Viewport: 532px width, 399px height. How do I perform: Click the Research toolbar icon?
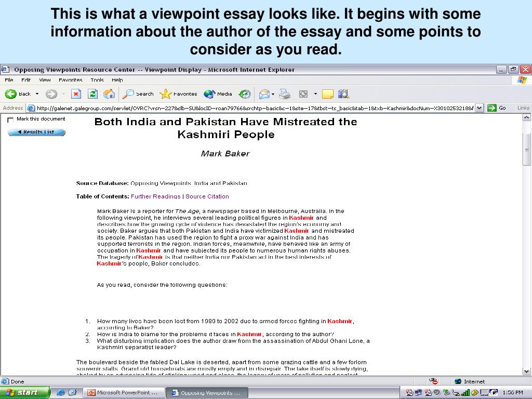[344, 94]
